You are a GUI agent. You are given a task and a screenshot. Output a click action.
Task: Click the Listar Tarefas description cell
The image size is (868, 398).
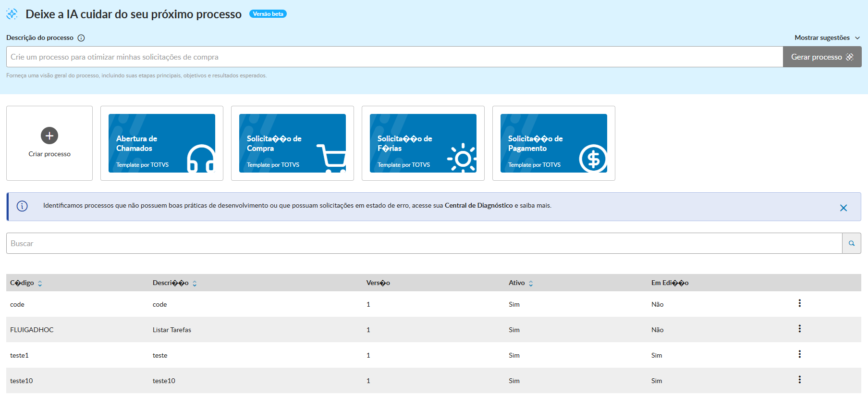click(172, 330)
